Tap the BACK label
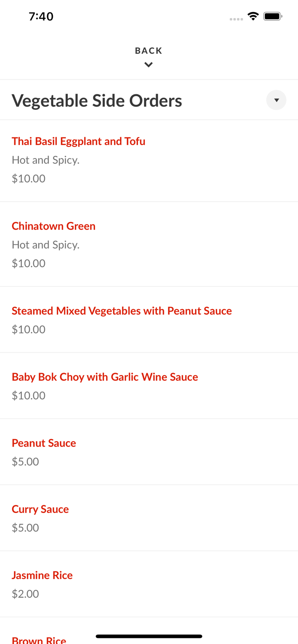This screenshot has height=644, width=298. coord(148,50)
